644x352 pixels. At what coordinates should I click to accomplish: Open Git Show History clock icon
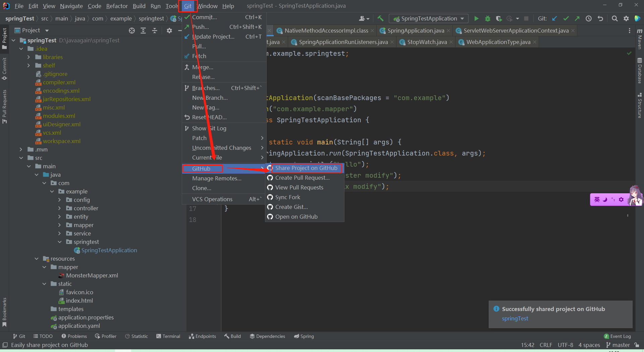click(589, 18)
